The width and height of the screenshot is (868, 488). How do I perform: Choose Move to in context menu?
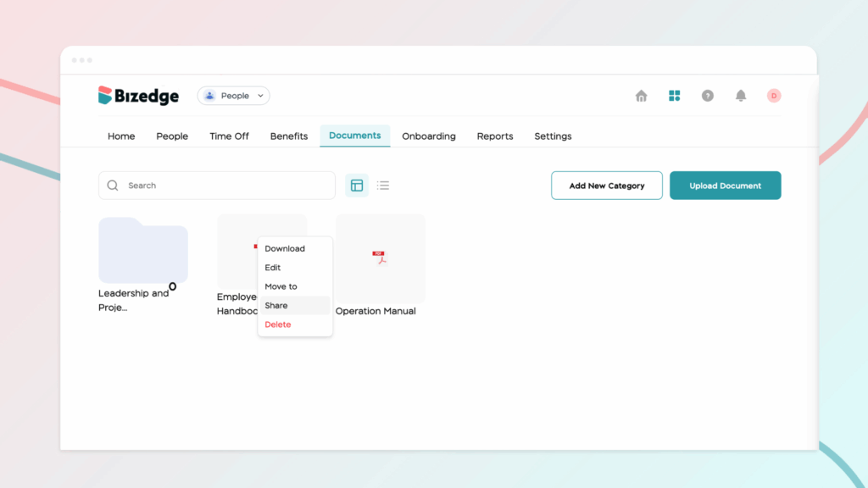tap(281, 286)
